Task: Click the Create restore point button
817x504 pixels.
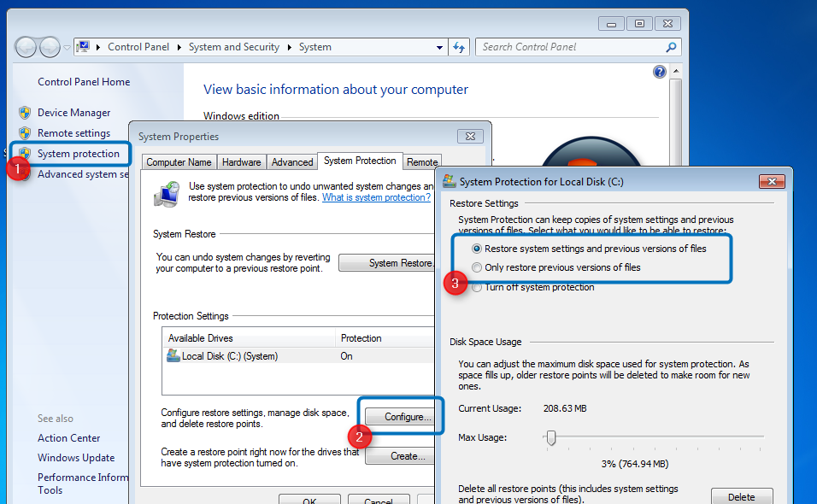Action: (400, 456)
